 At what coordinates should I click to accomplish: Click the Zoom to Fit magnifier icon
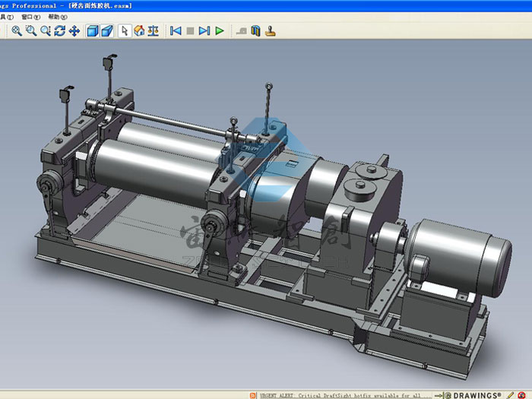click(x=17, y=31)
